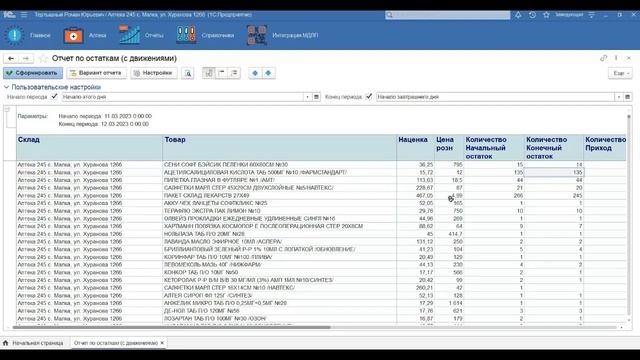Viewport: 640px width, 360px height.
Task: Click the second blue diamond icon
Action: click(268, 73)
